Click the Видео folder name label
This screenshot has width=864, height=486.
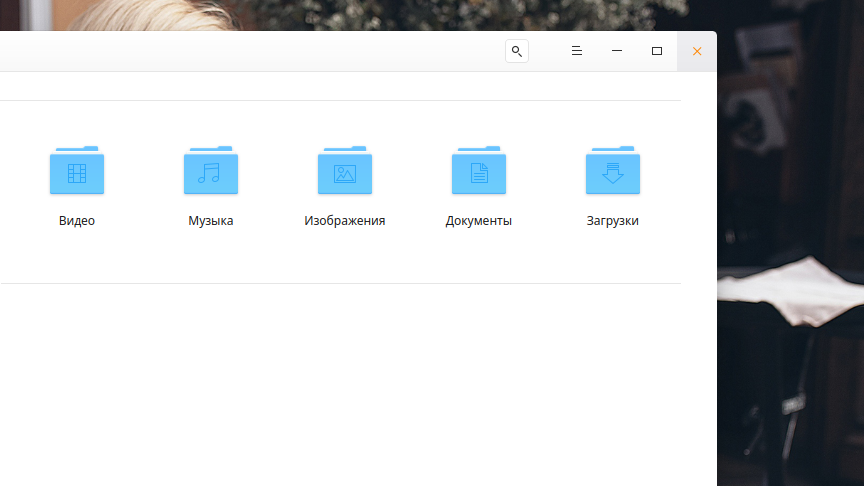77,221
